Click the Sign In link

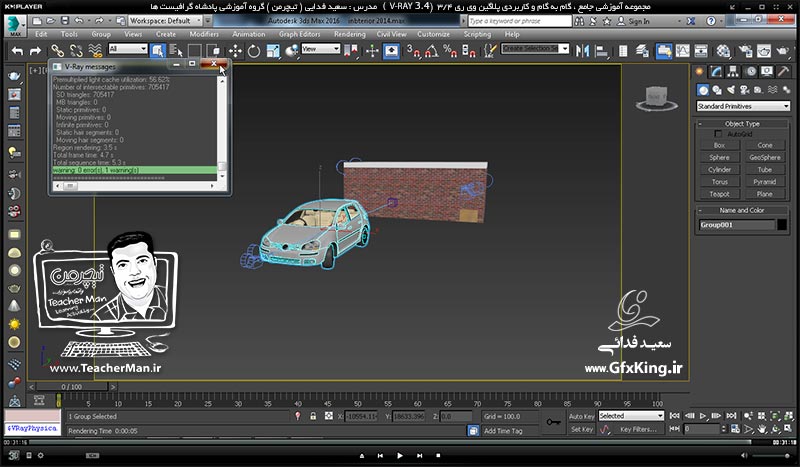coord(639,21)
